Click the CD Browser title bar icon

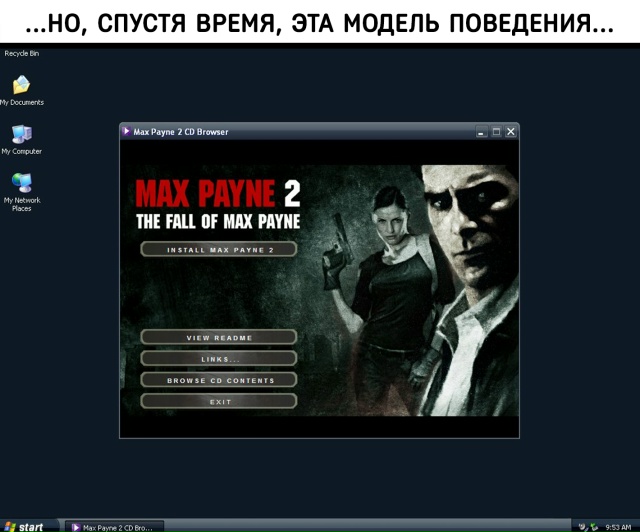pos(126,131)
